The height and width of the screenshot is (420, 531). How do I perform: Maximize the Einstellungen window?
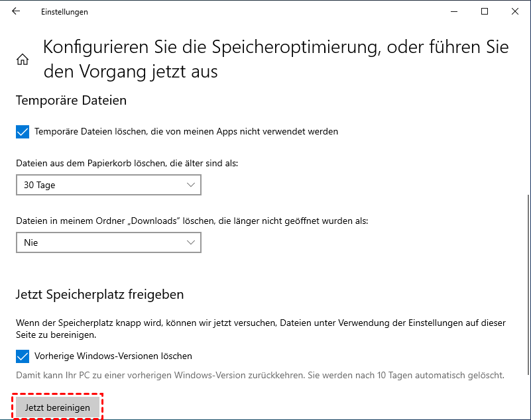point(485,12)
